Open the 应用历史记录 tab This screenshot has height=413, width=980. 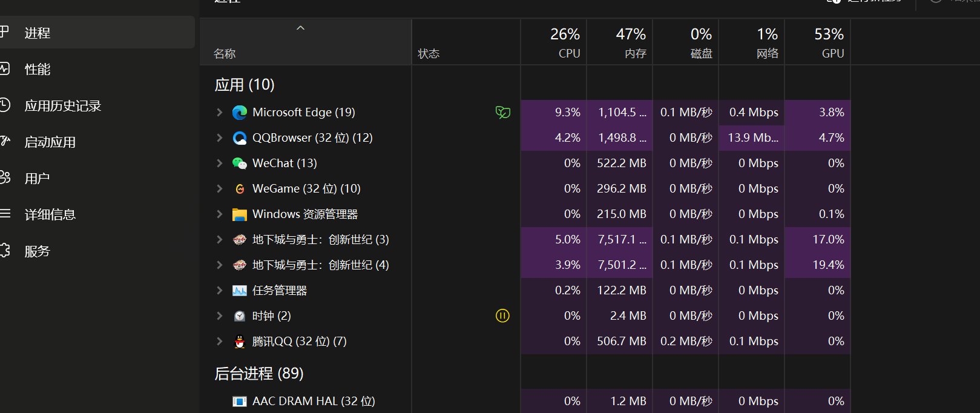97,105
